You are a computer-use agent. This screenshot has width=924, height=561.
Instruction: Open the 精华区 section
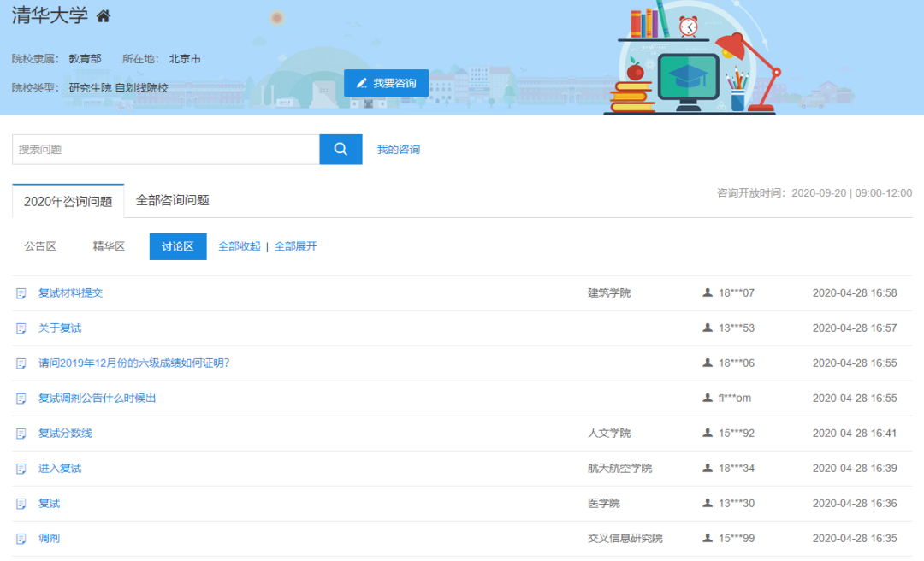[x=109, y=246]
